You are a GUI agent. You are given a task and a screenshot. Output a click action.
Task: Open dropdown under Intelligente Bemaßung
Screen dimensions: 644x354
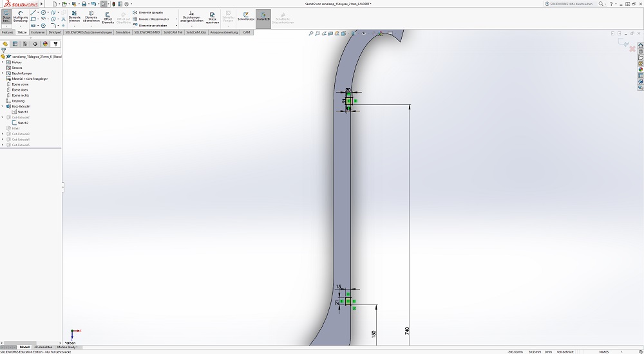20,26
